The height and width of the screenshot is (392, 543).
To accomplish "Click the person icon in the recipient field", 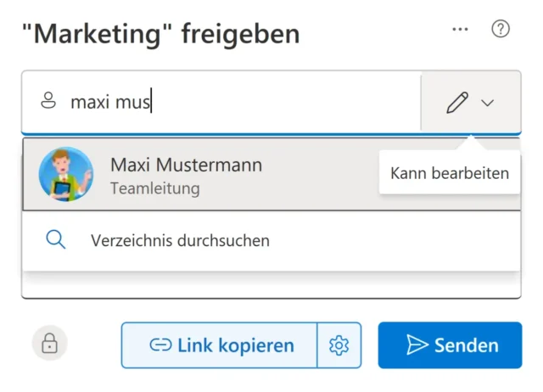I will 48,103.
